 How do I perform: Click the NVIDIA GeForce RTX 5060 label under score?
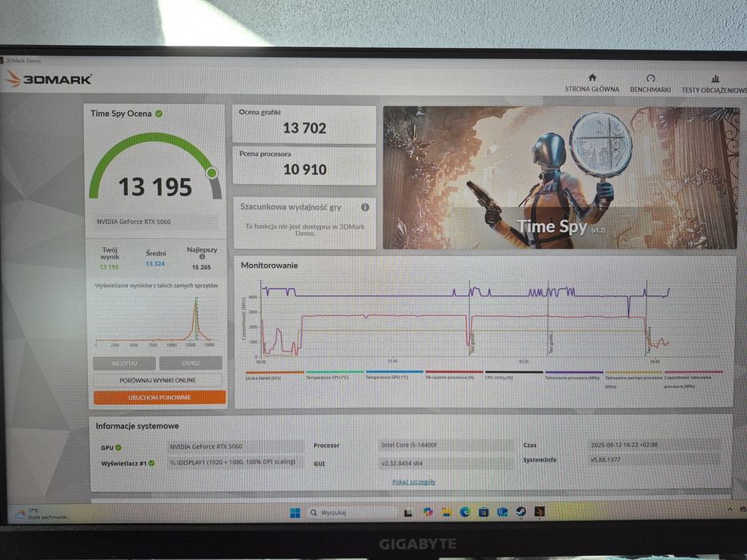point(134,222)
